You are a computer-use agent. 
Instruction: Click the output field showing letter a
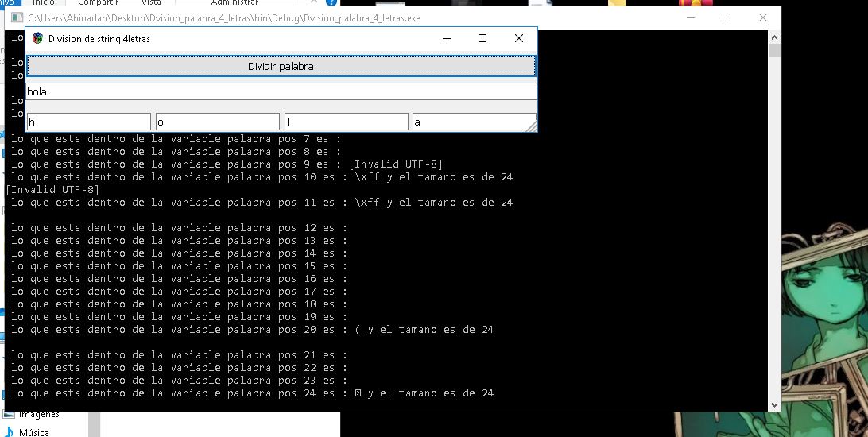pyautogui.click(x=475, y=122)
